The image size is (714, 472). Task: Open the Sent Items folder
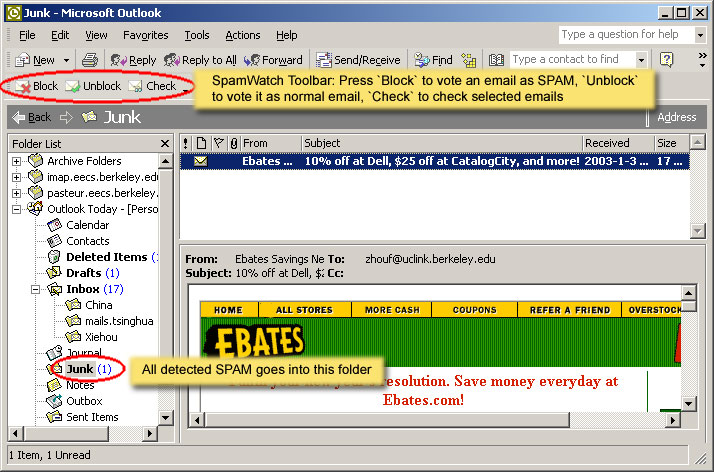pos(92,417)
